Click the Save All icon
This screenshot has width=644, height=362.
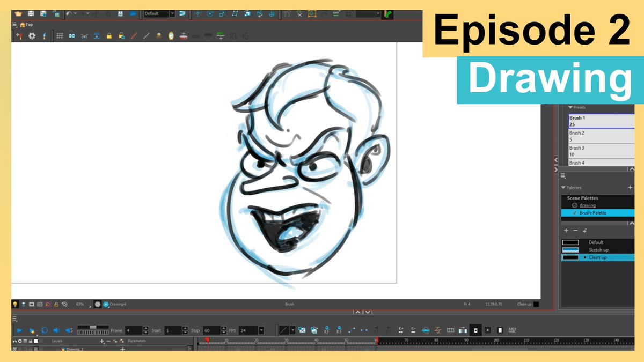43,14
